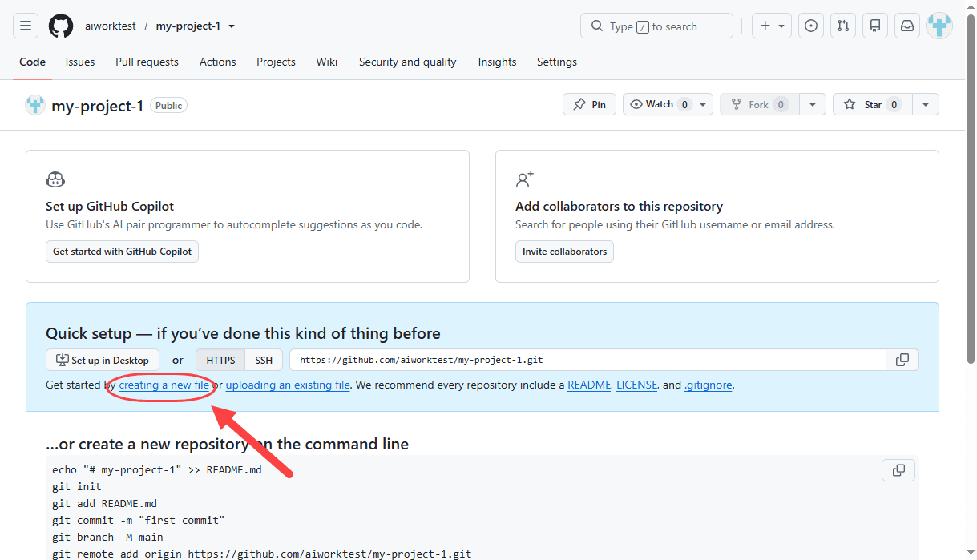Screen dimensions: 977x560
Task: Open the create new plus dropdown
Action: (772, 26)
